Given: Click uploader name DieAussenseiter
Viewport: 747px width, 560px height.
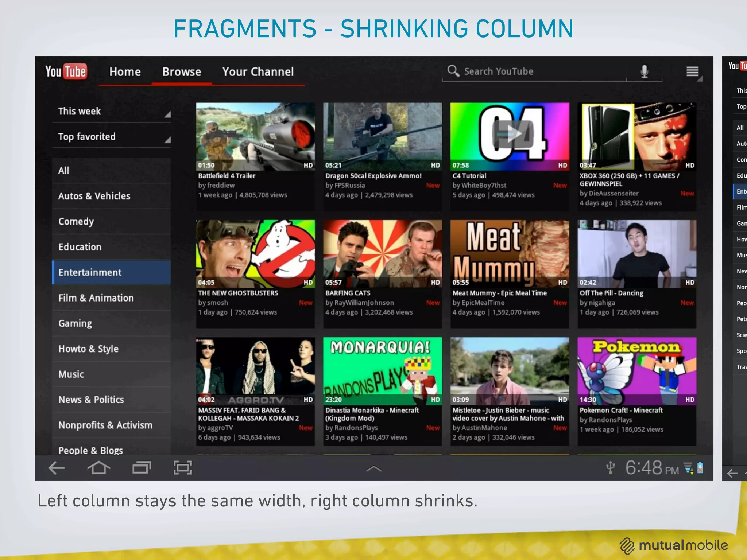Looking at the screenshot, I should click(614, 193).
